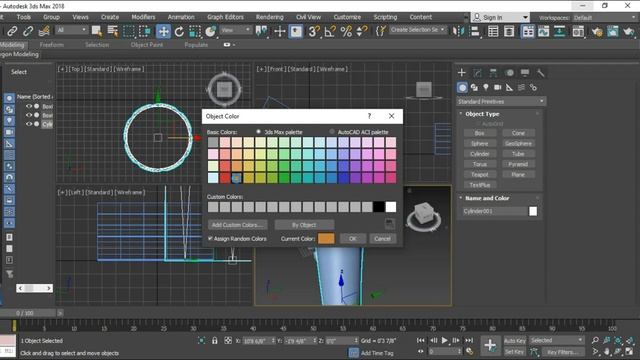Open the Display panel tab icon
This screenshot has height=360, width=640.
coord(525,73)
